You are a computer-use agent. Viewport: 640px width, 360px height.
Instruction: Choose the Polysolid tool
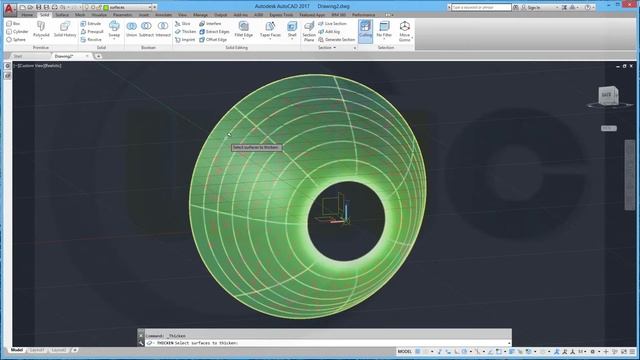coord(41,30)
